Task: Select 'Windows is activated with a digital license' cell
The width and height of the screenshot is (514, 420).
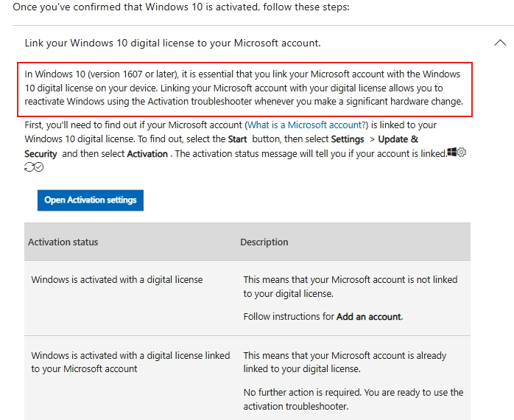Action: [117, 279]
